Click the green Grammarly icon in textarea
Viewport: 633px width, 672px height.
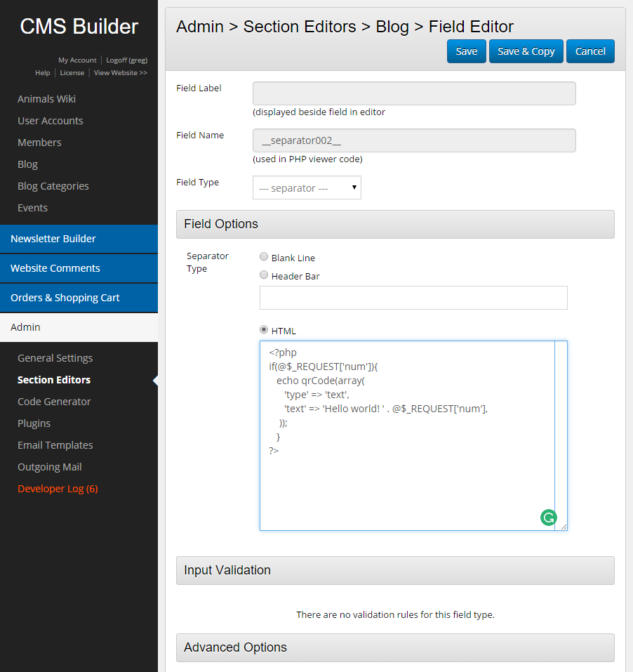coord(548,518)
